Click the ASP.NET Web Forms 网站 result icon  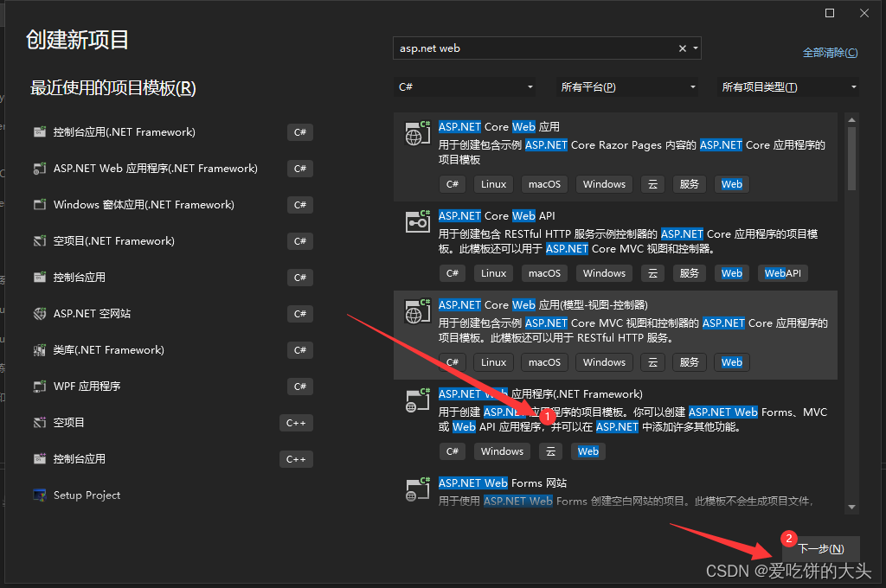[418, 489]
